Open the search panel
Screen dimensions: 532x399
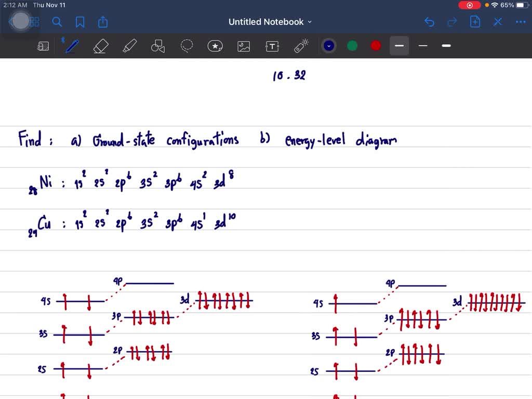coord(57,22)
